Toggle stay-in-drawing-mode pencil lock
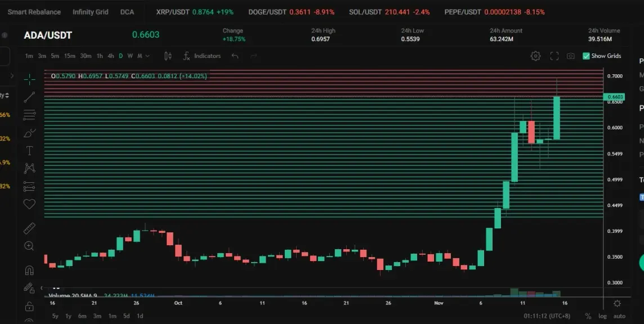This screenshot has width=644, height=324. pos(29,288)
